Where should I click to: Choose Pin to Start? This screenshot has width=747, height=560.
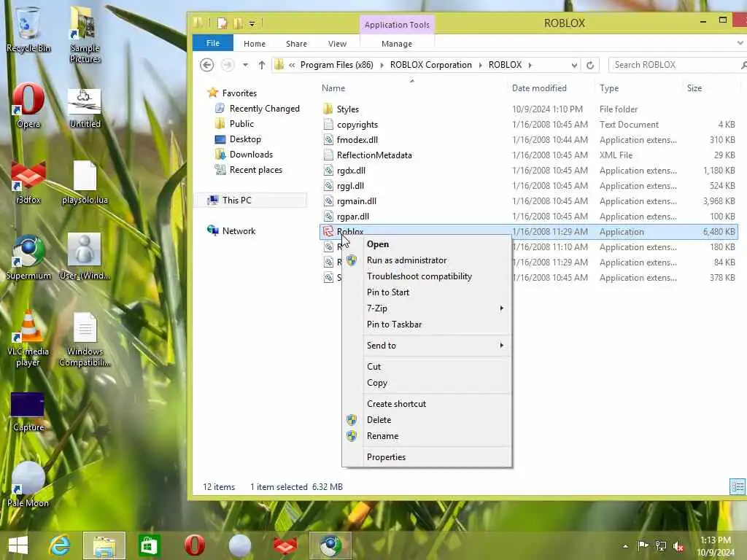click(x=427, y=292)
